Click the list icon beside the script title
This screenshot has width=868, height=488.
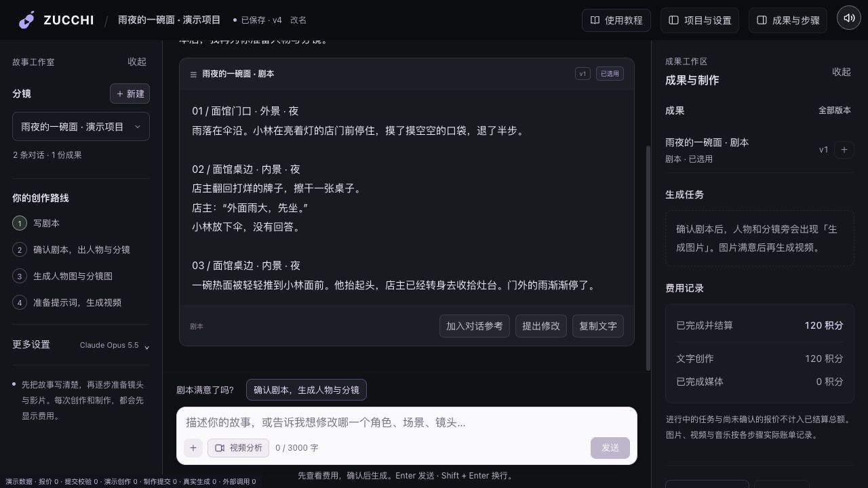(193, 74)
